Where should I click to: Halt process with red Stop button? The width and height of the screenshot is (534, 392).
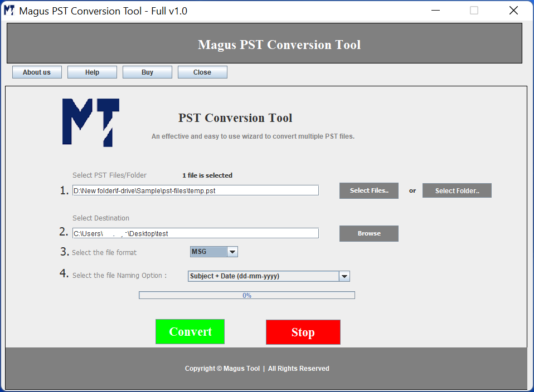(x=303, y=332)
